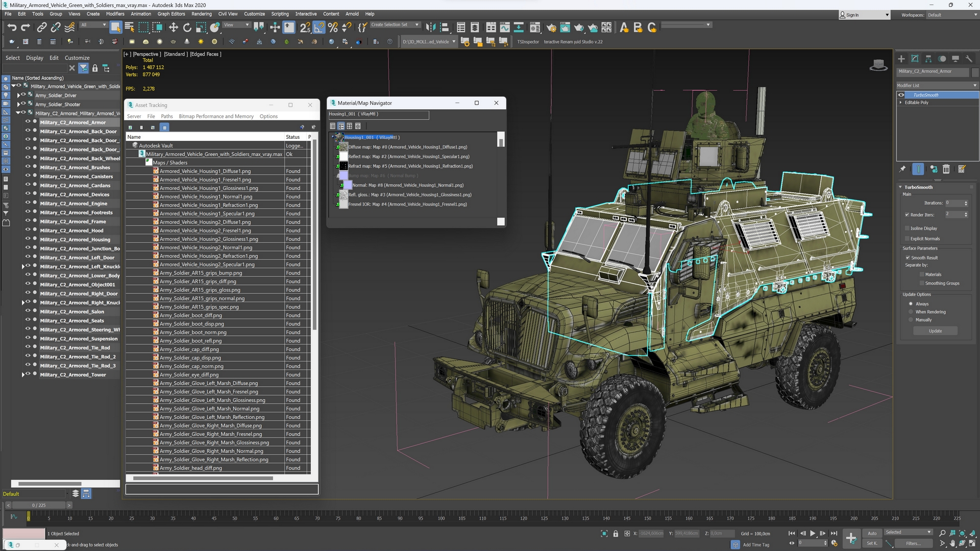
Task: Open Scripting menu
Action: coord(280,14)
